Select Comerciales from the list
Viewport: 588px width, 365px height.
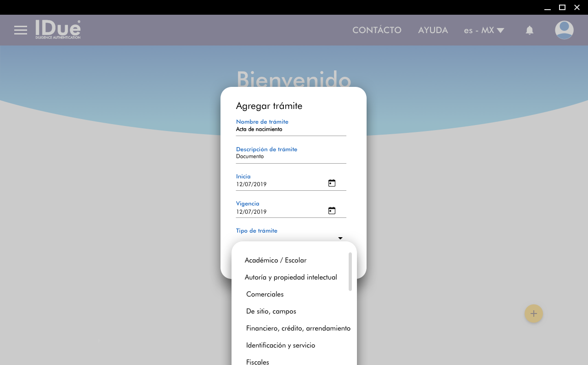pos(265,294)
